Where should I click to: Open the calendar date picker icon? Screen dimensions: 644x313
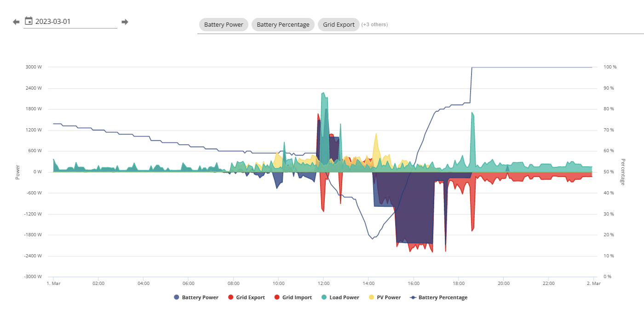pyautogui.click(x=29, y=21)
